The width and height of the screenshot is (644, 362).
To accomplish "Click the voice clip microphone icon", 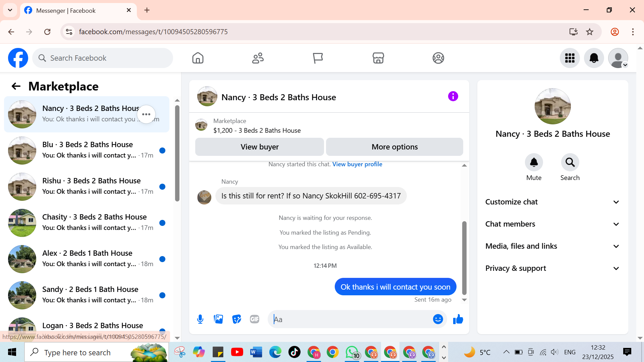I will [200, 319].
